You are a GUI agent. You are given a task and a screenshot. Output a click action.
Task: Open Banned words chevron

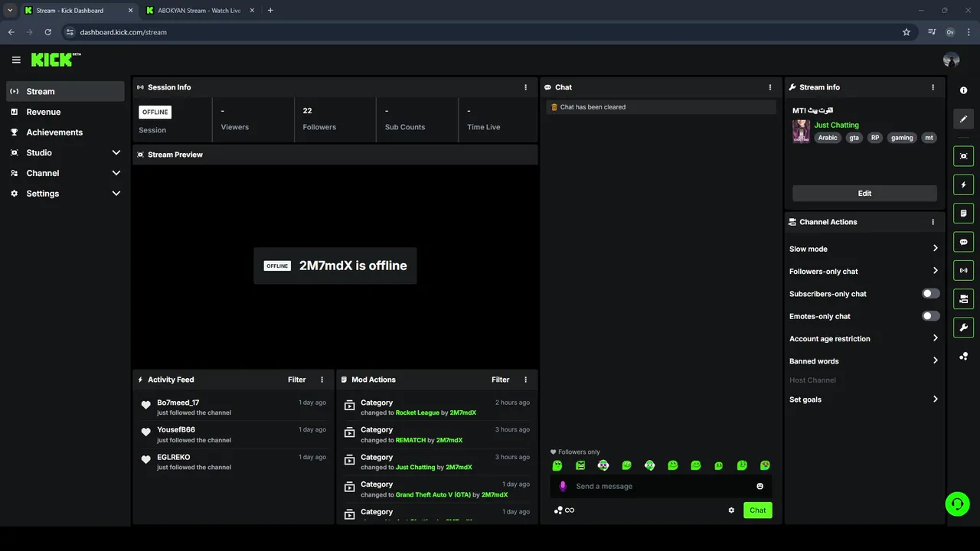(x=935, y=360)
